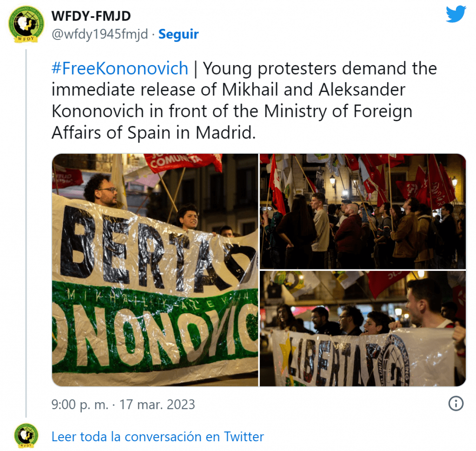This screenshot has height=451, width=476.
Task: Open Leer toda la conversación en Twitter
Action: pos(158,437)
